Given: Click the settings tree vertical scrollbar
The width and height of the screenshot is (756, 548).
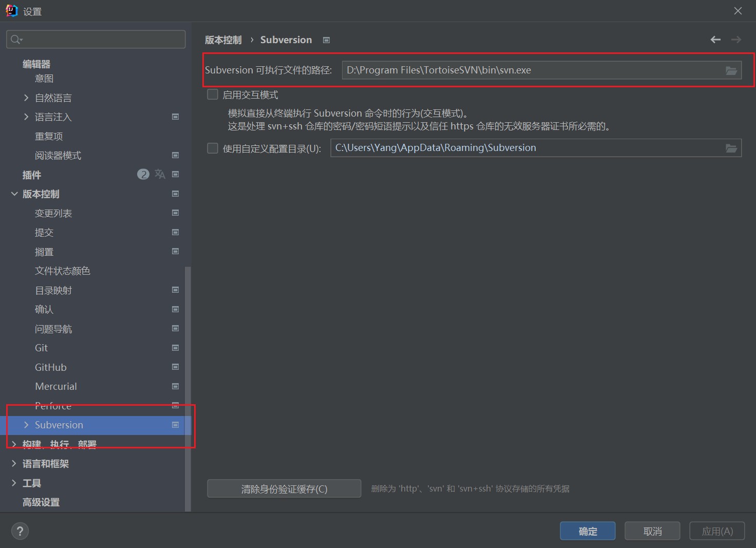Looking at the screenshot, I should point(188,389).
